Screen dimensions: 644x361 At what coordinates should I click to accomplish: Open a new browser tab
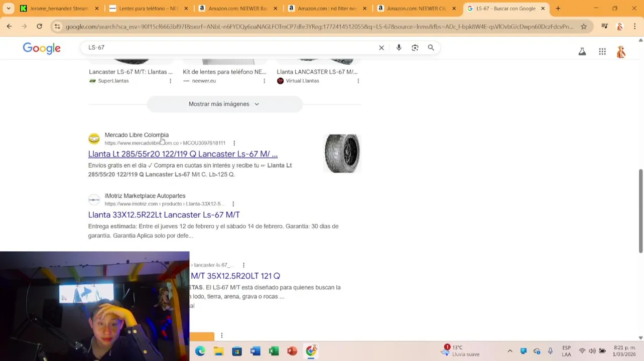click(x=558, y=9)
